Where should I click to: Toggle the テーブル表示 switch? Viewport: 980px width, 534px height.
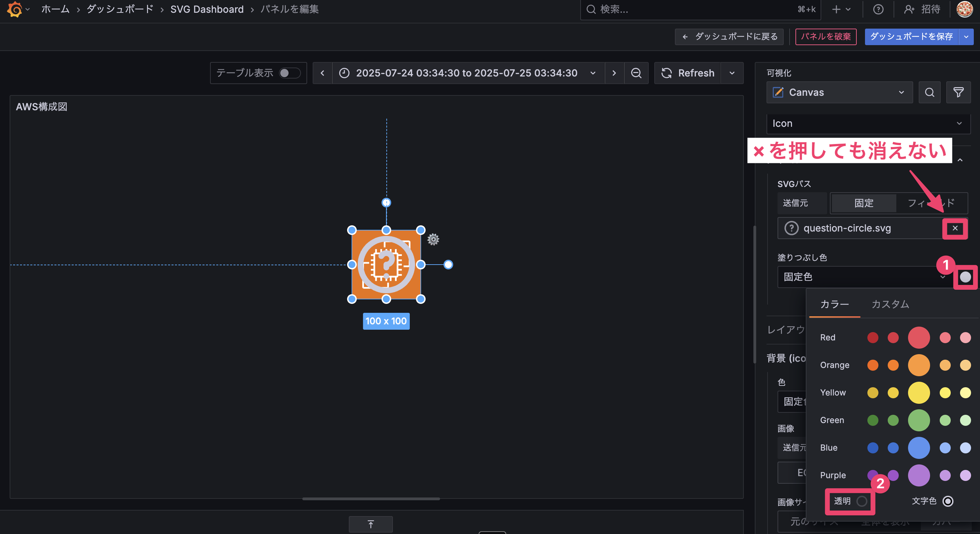pos(290,73)
